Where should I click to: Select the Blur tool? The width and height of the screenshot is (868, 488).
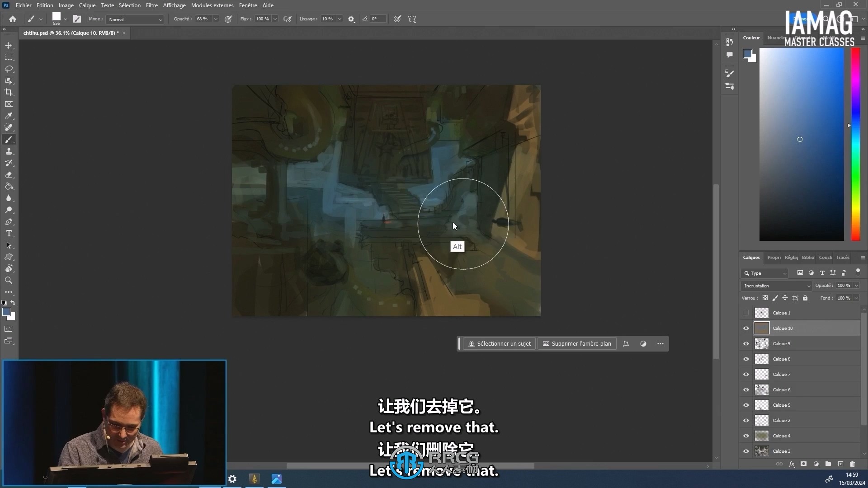[9, 198]
